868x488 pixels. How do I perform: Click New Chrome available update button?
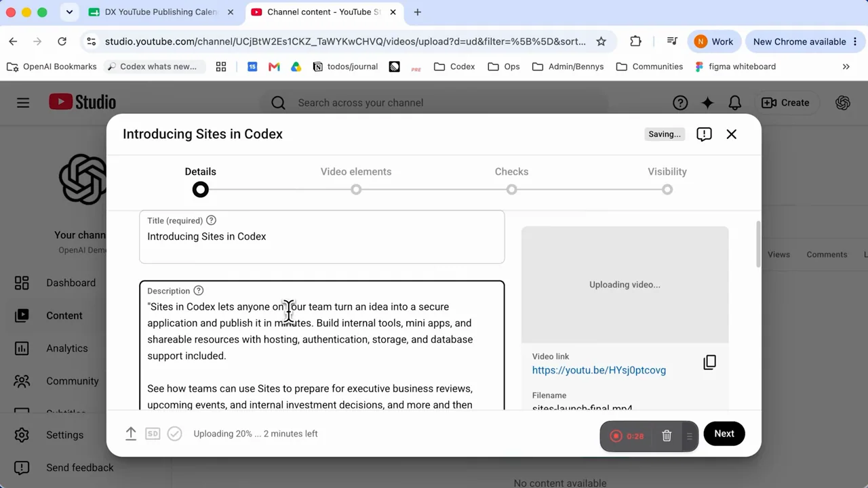805,41
